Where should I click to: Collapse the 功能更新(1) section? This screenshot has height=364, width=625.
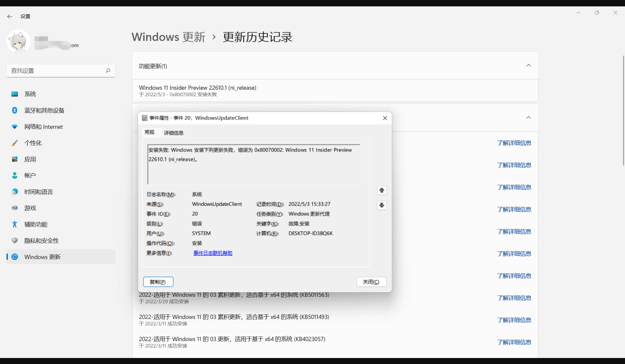pos(528,65)
